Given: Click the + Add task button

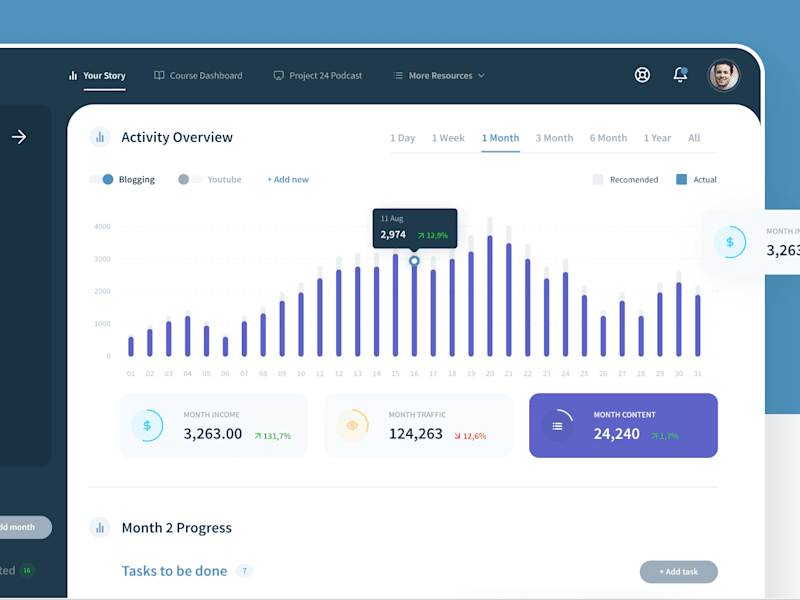Looking at the screenshot, I should (x=679, y=571).
